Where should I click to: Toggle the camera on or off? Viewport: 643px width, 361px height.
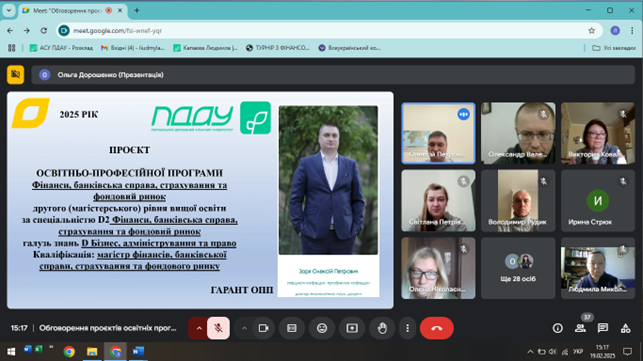263,328
